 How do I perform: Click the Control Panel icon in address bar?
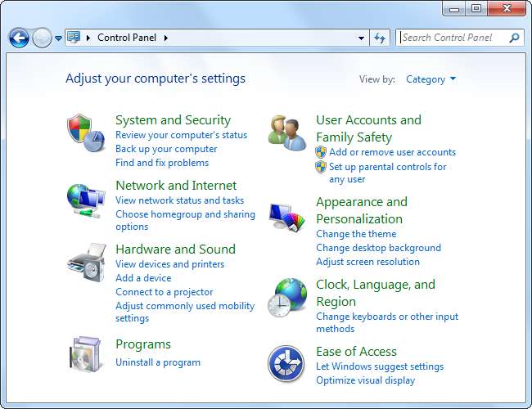click(74, 37)
